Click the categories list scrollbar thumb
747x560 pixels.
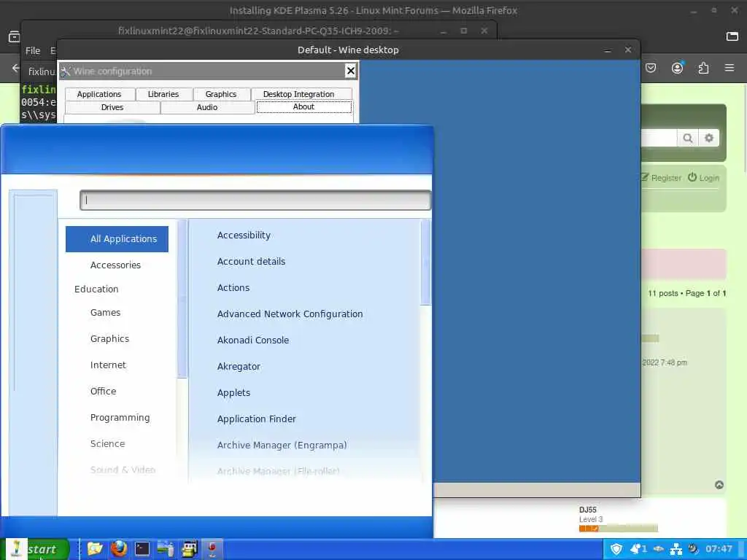(x=182, y=299)
